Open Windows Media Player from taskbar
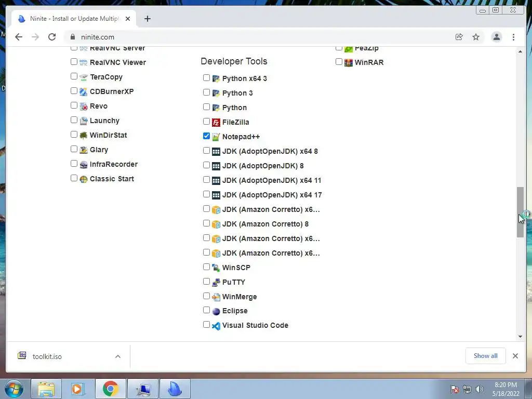The height and width of the screenshot is (399, 532). 78,389
